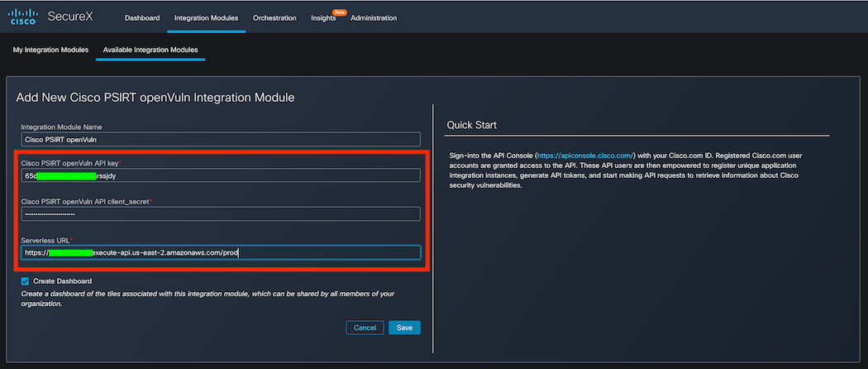Click the Add New Cisco PSIRT heading
The width and height of the screenshot is (868, 369).
point(155,98)
